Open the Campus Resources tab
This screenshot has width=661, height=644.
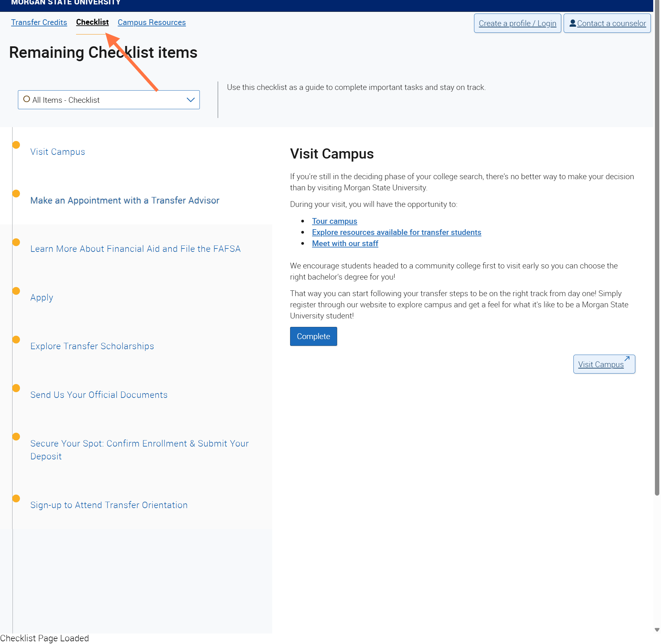point(152,22)
